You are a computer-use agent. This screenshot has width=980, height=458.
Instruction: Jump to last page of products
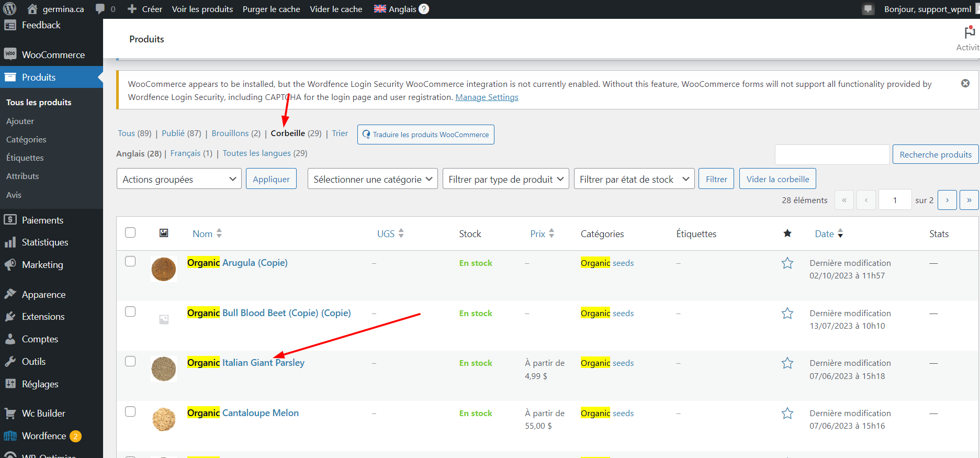click(969, 200)
